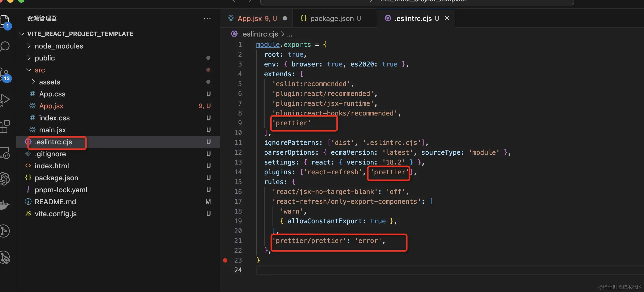Collapse the VITE_REACT_PROJECT_TEMPLATE root folder
This screenshot has height=292, width=644.
[x=22, y=34]
